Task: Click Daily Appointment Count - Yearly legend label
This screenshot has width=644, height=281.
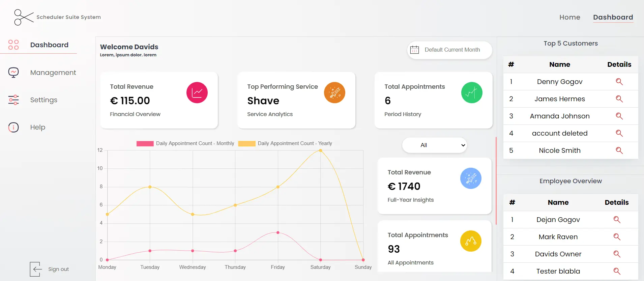Action: pyautogui.click(x=295, y=143)
